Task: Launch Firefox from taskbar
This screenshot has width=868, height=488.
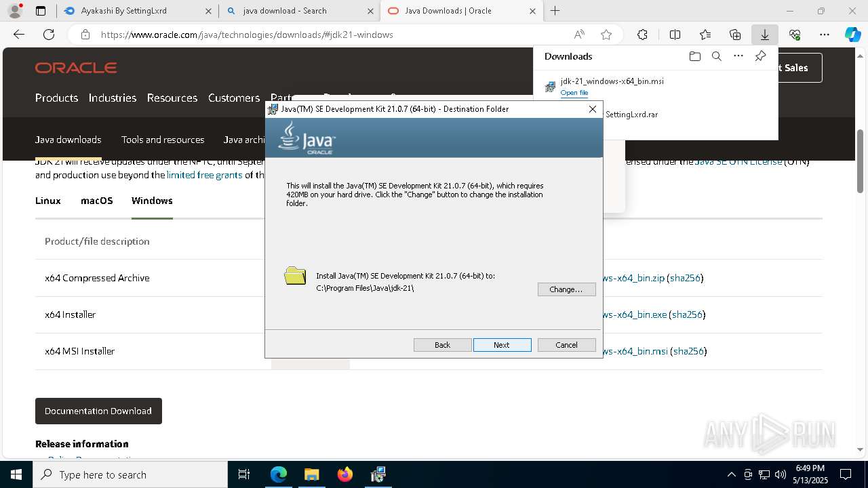Action: (345, 474)
